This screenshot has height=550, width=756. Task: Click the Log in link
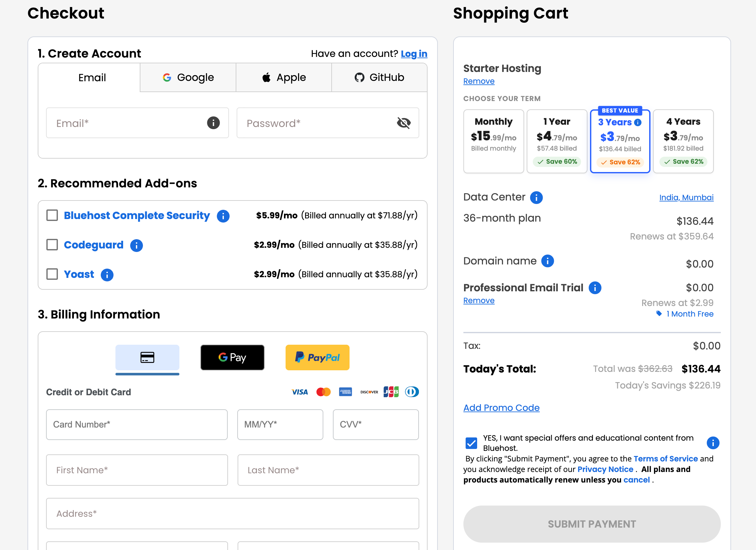click(x=414, y=54)
